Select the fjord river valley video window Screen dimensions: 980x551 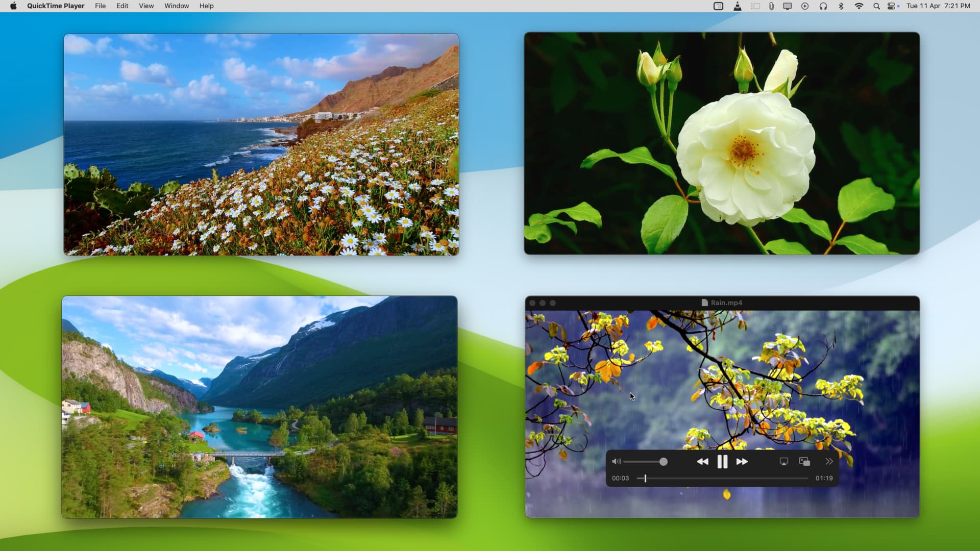pyautogui.click(x=259, y=407)
